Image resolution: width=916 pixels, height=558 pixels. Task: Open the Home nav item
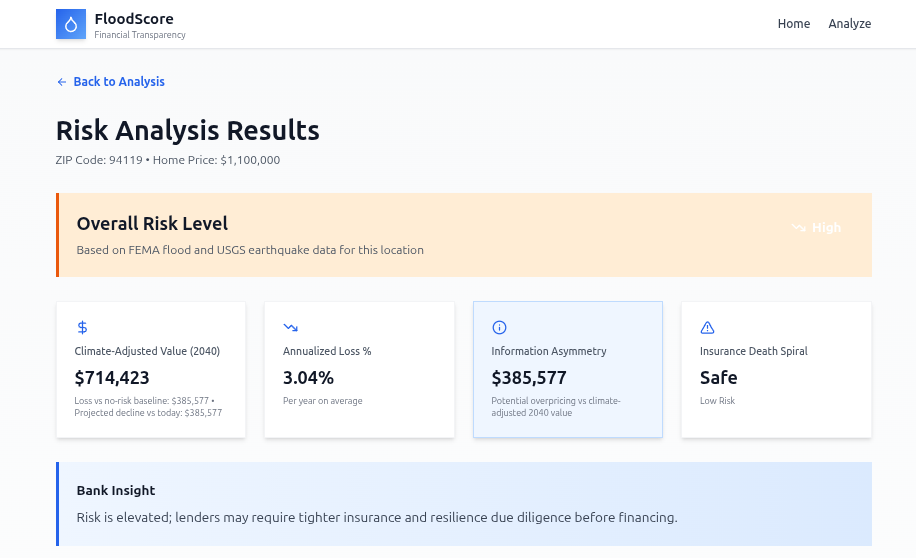[x=793, y=23]
